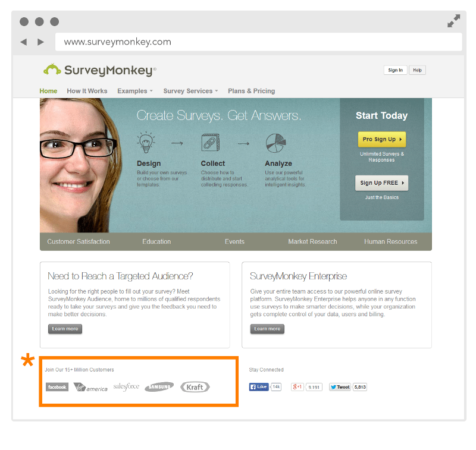Click the browser forward arrow
Image resolution: width=476 pixels, height=450 pixels.
click(40, 42)
